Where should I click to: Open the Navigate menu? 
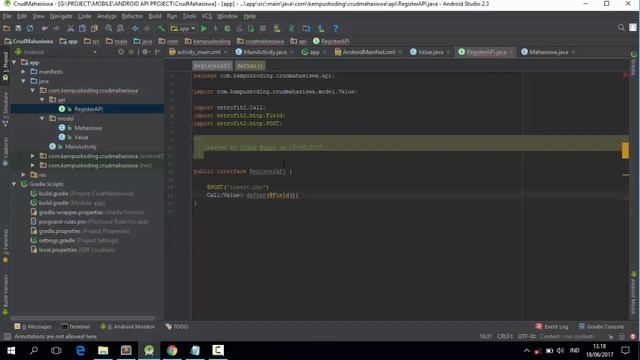click(61, 16)
